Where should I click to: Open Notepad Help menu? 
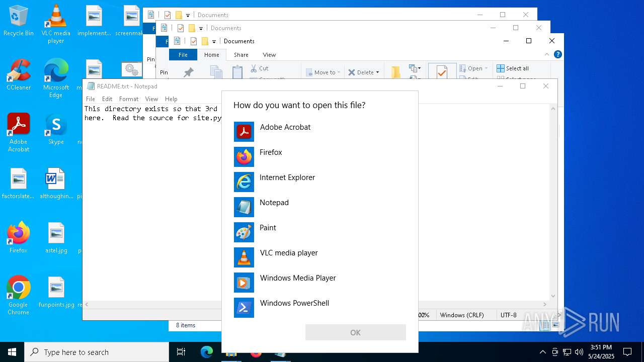coord(171,99)
